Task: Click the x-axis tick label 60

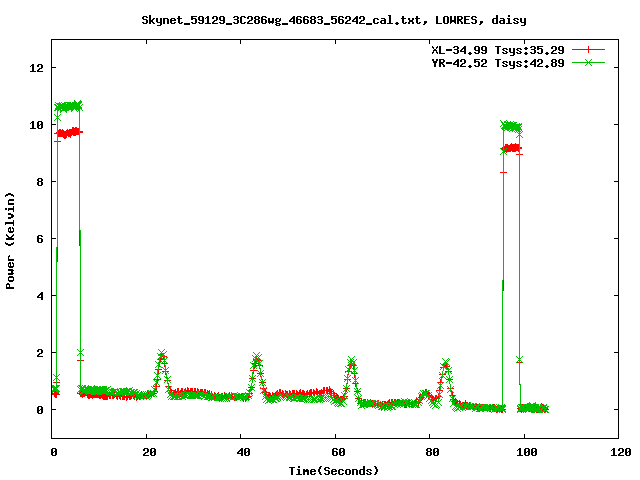Action: 338,452
